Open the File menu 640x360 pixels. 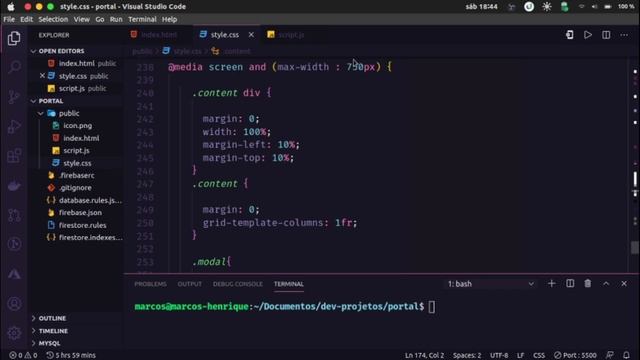pos(9,19)
